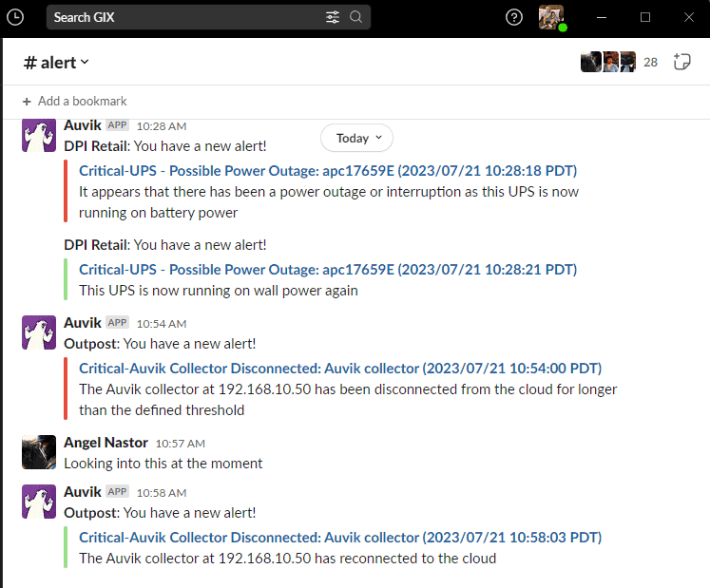Viewport: 710px width, 588px height.
Task: Click the 10:28 AM timestamp
Action: pos(162,126)
